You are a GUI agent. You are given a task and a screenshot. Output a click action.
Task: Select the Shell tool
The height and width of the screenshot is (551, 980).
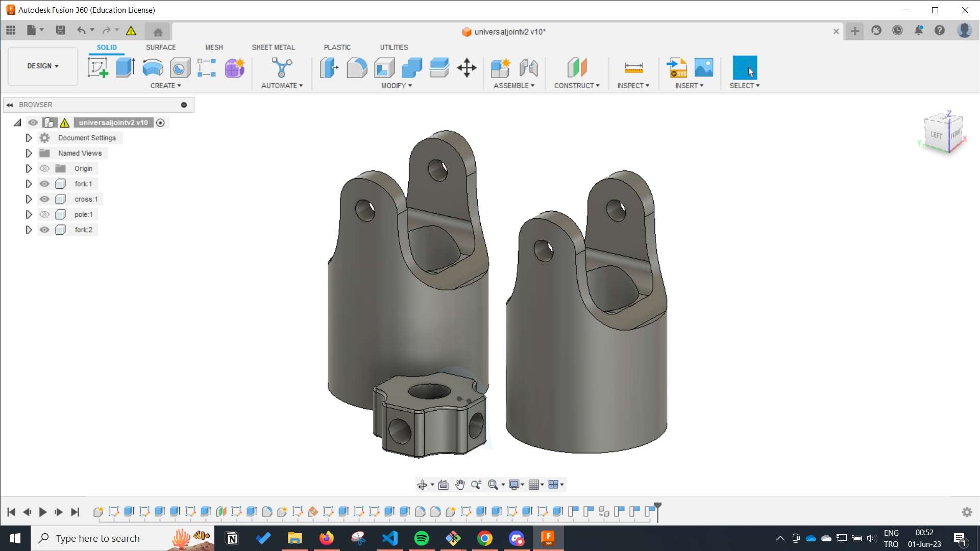pos(384,67)
